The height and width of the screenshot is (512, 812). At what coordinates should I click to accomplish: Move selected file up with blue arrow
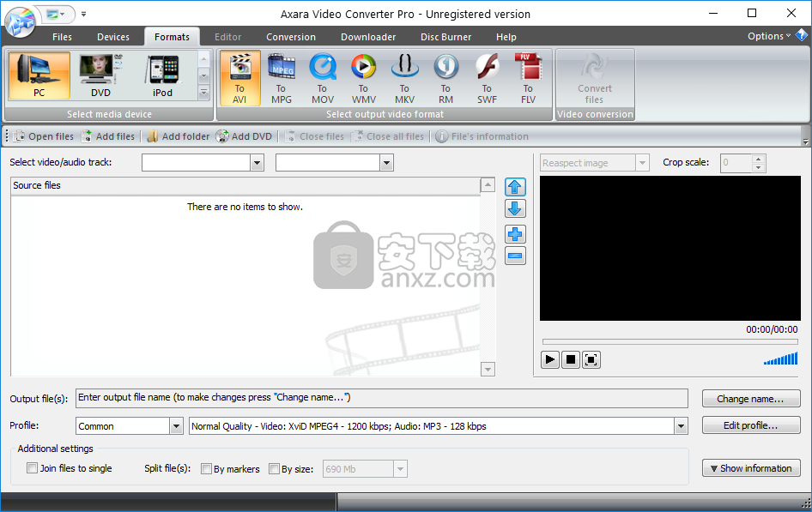click(x=515, y=187)
